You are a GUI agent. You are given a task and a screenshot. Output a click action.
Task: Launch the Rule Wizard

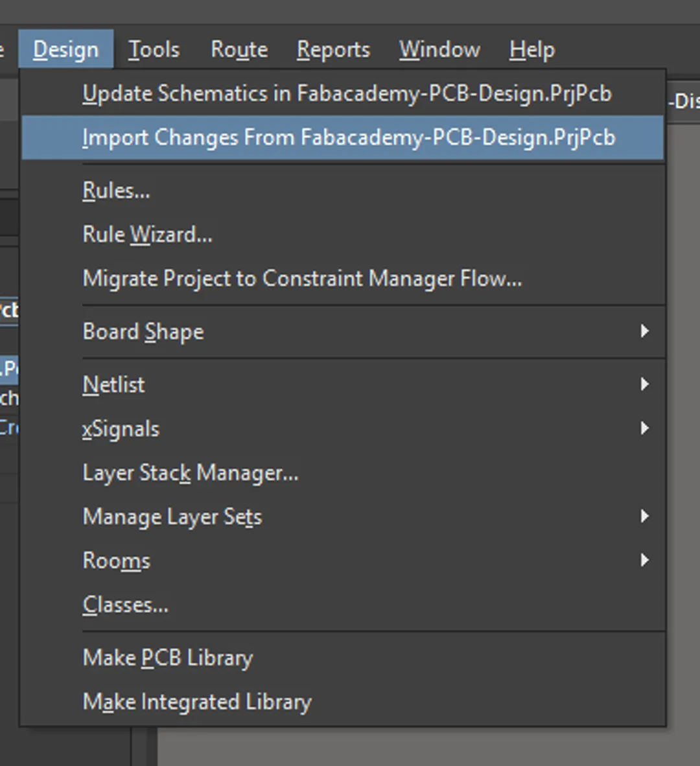coord(147,234)
